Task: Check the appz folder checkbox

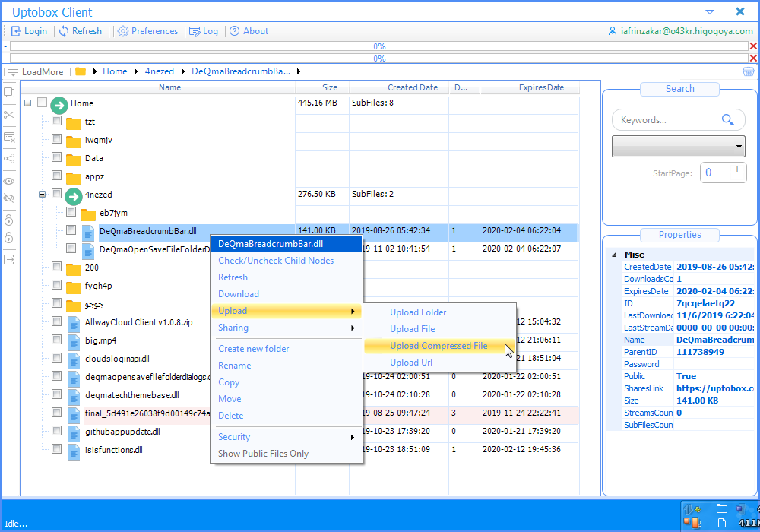Action: (57, 175)
